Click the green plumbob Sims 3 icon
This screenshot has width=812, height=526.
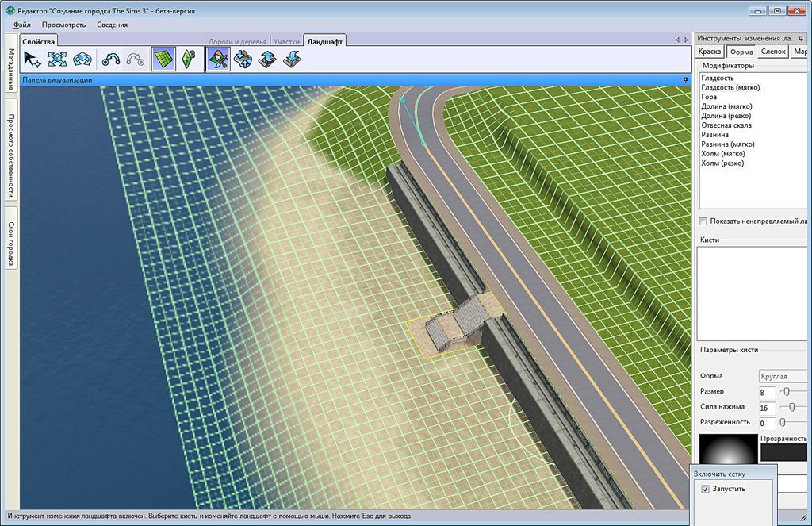pos(189,59)
